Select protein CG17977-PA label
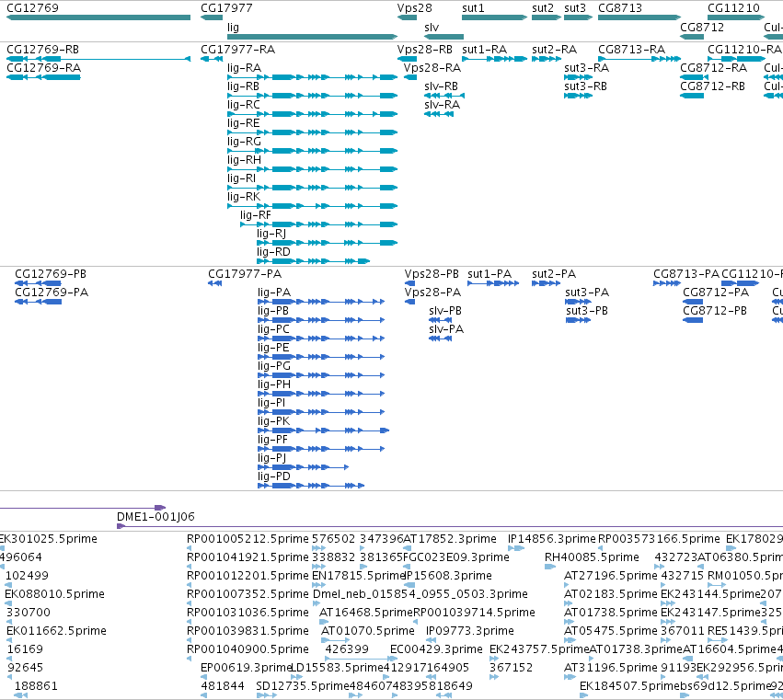Image resolution: width=783 pixels, height=700 pixels. coord(245,273)
